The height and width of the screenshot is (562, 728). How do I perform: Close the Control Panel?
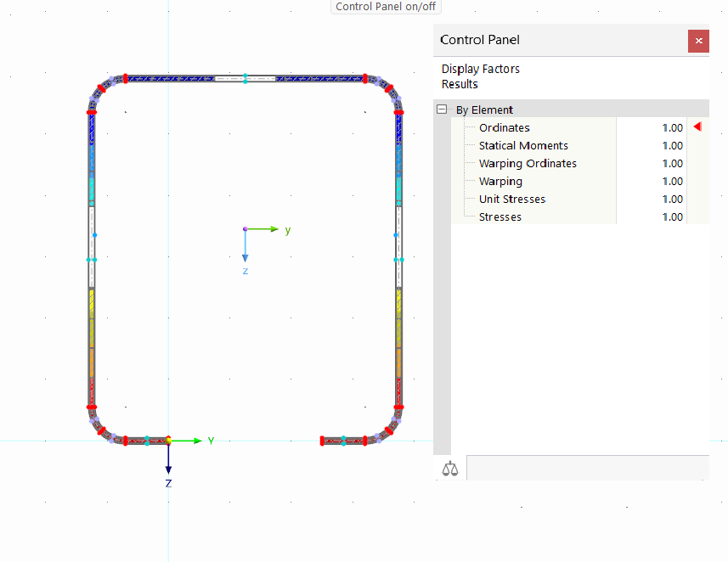click(698, 41)
